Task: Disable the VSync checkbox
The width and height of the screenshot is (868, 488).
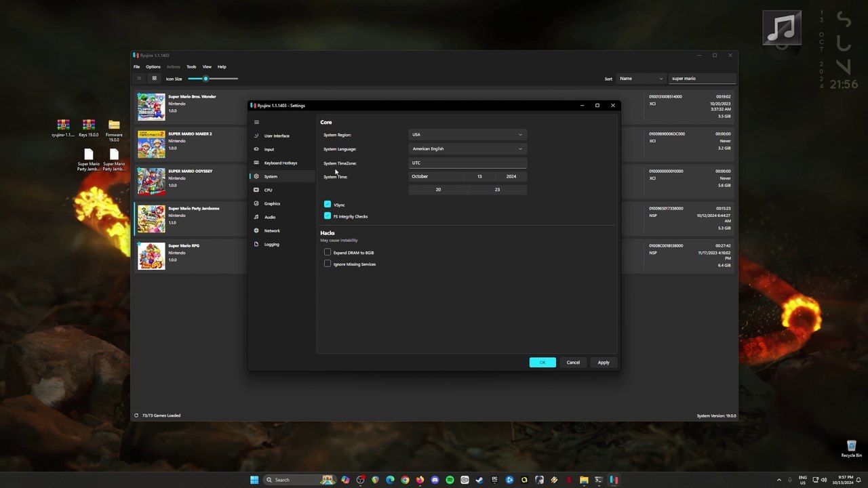Action: [x=328, y=204]
